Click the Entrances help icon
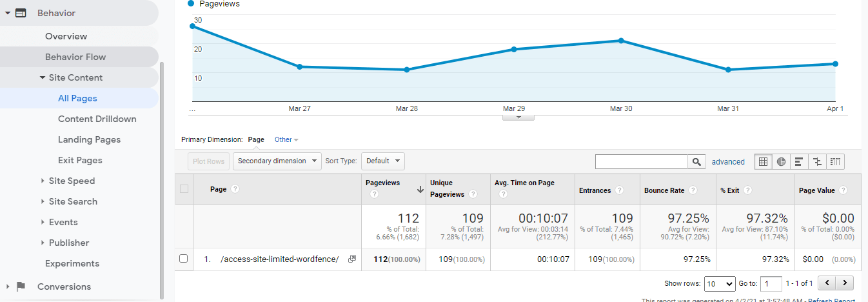The height and width of the screenshot is (302, 868). (x=619, y=190)
